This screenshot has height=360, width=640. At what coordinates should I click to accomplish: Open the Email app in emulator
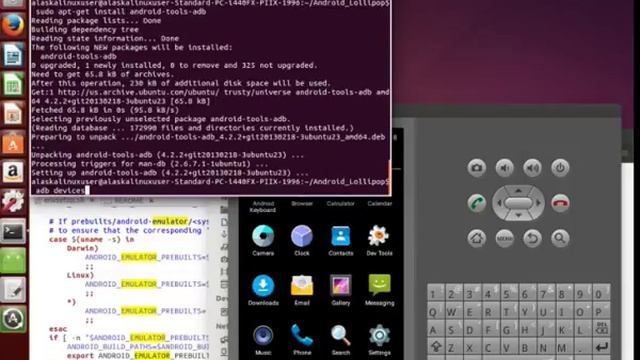302,290
